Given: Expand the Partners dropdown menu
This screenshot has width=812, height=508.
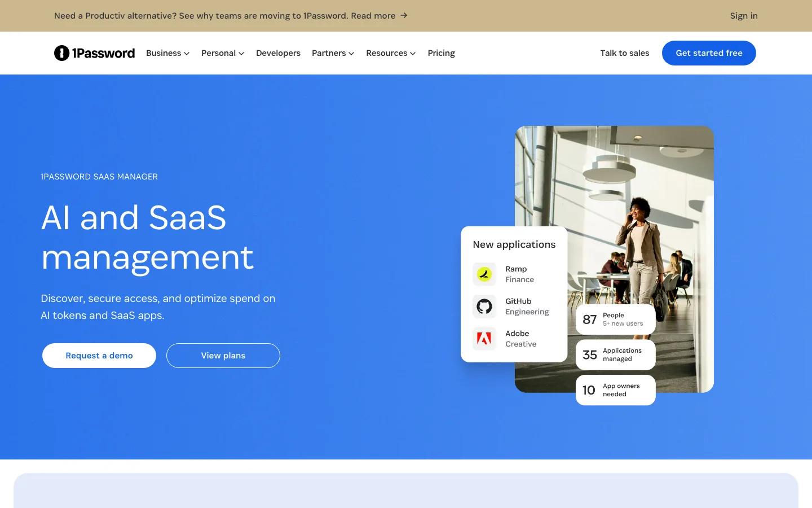Looking at the screenshot, I should [333, 53].
